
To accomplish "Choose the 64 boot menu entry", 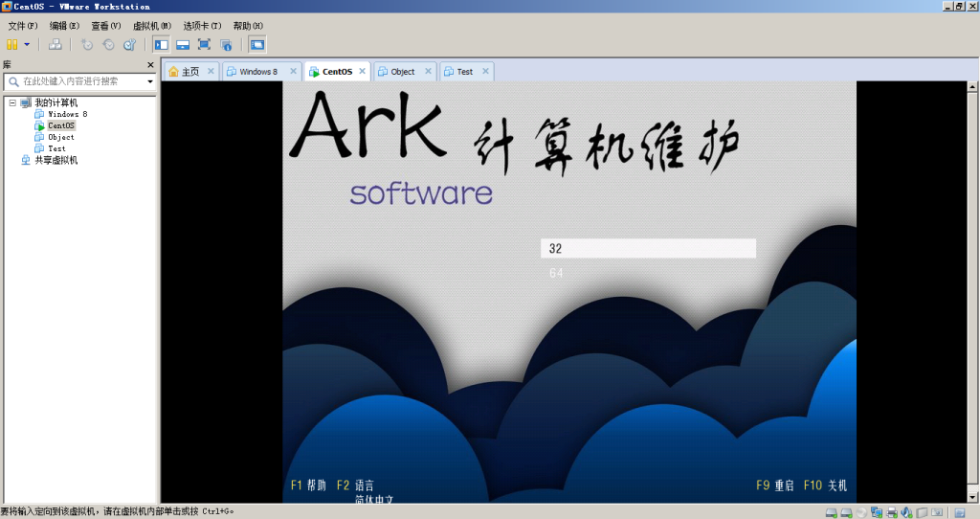I will [x=556, y=273].
